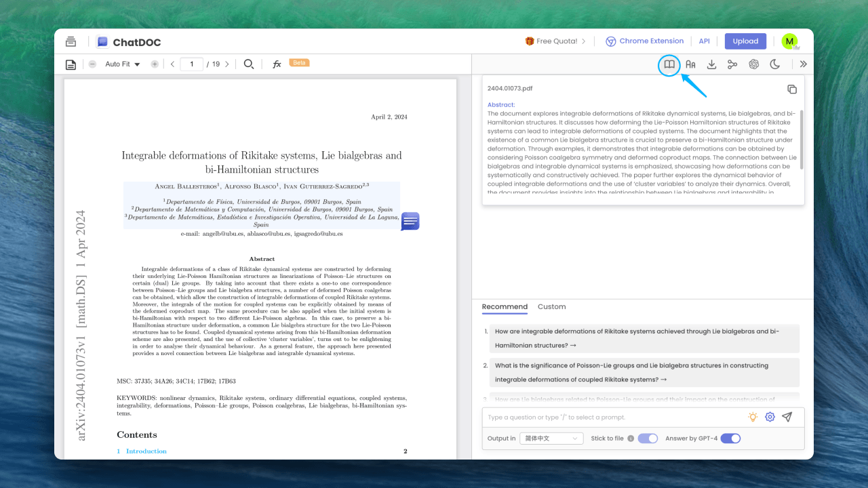
Task: Click the e-mail addresses line
Action: pos(262,234)
